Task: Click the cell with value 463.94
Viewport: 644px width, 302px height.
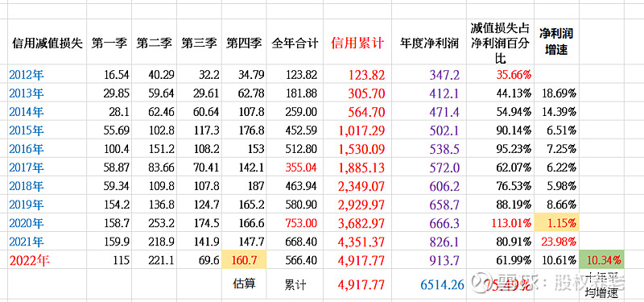Action: coord(295,186)
